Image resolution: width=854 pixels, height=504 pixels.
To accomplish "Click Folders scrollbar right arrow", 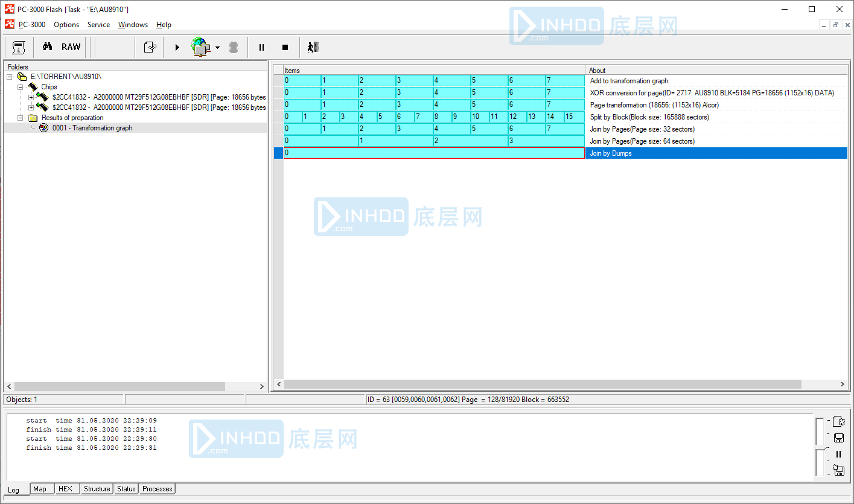I will [x=261, y=386].
